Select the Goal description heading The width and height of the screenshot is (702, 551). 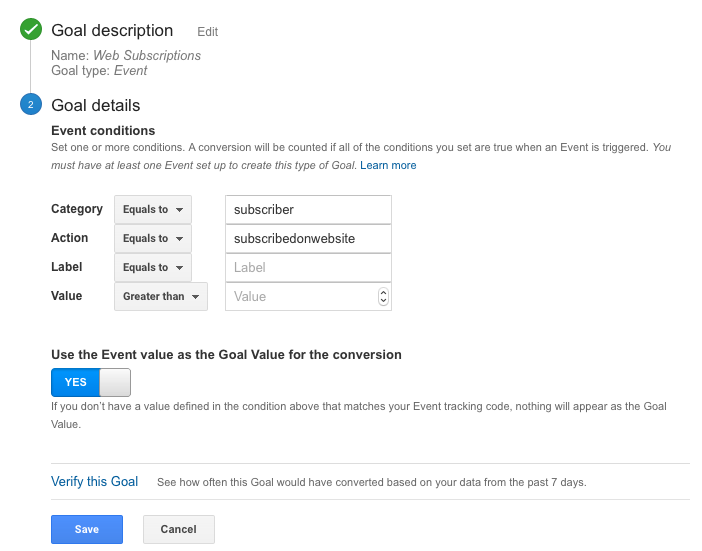point(112,31)
